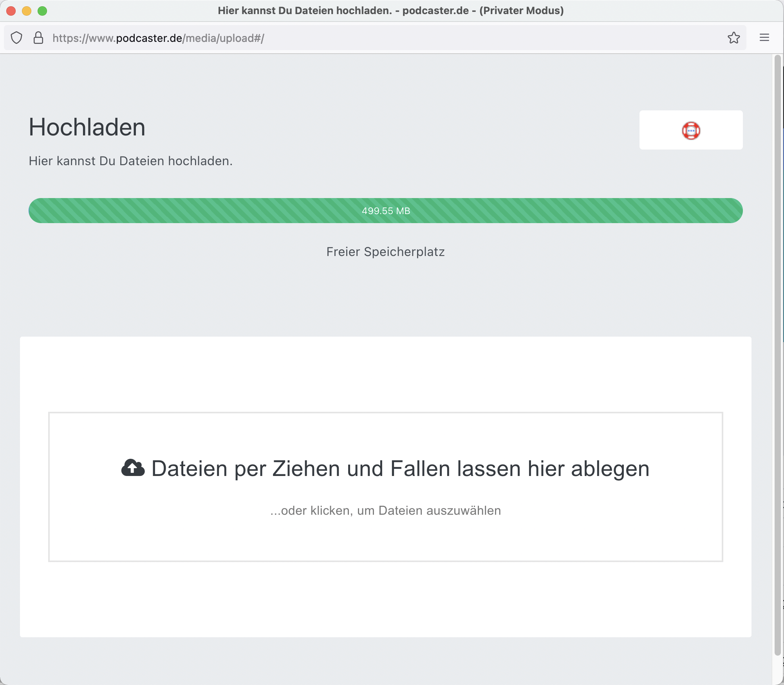784x685 pixels.
Task: Click the 499.55 MB free storage progress bar
Action: [x=385, y=211]
